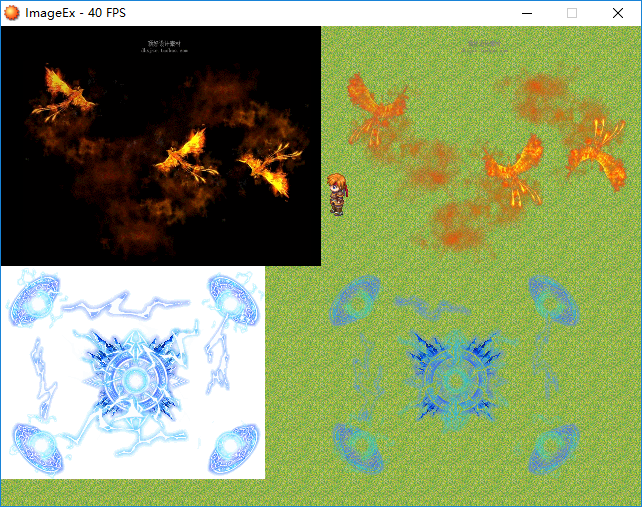
Task: Click the black-background phoenix image
Action: (161, 146)
